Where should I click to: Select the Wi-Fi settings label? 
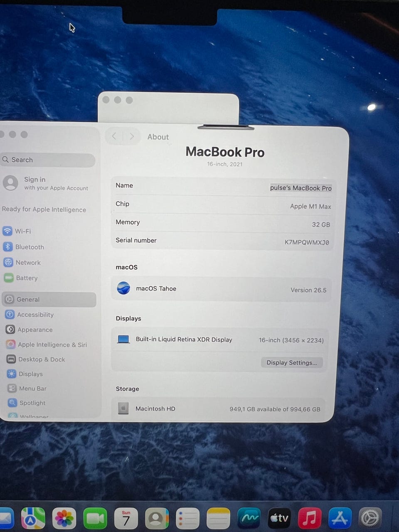[23, 231]
